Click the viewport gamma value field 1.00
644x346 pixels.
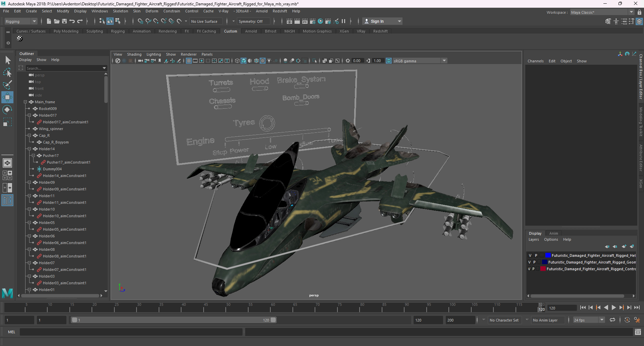[x=378, y=61]
